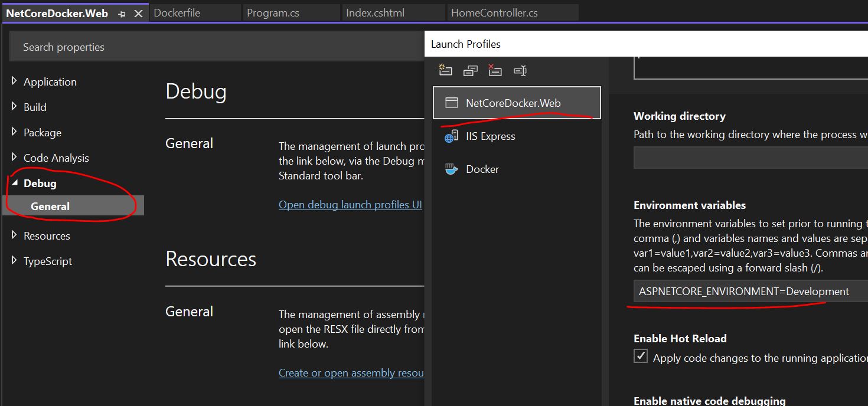Pin the NetCoreDocker.Web tab
This screenshot has width=868, height=406.
[122, 14]
